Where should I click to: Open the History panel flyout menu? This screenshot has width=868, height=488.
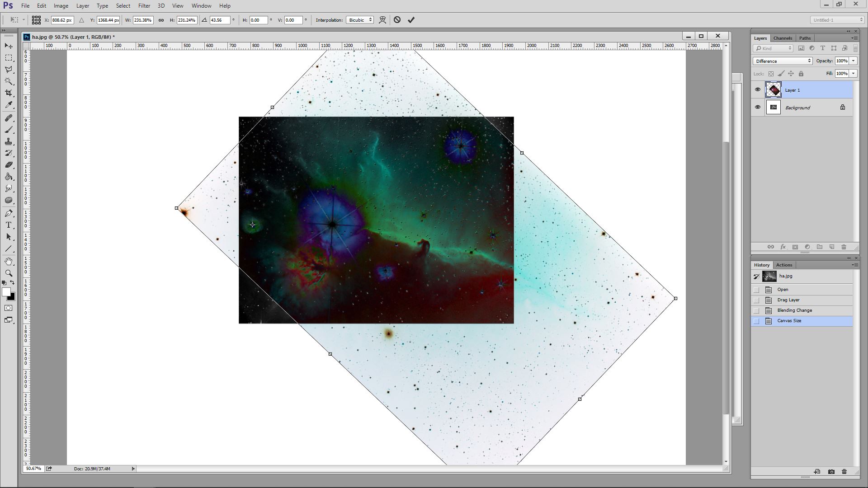(x=854, y=265)
